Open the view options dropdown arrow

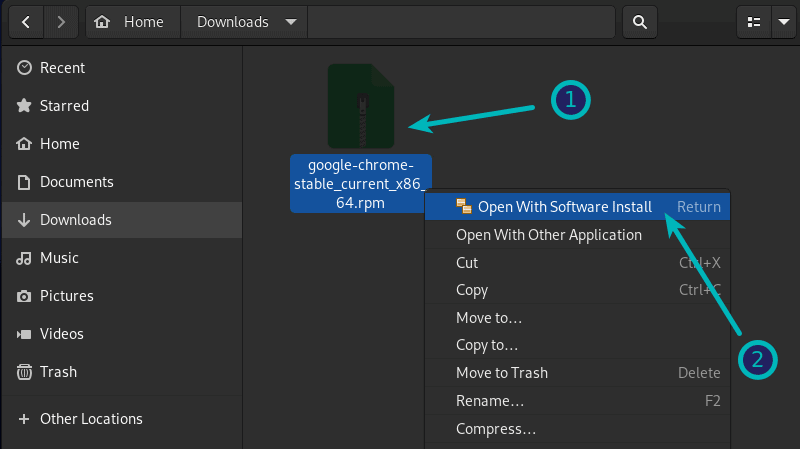click(x=783, y=21)
